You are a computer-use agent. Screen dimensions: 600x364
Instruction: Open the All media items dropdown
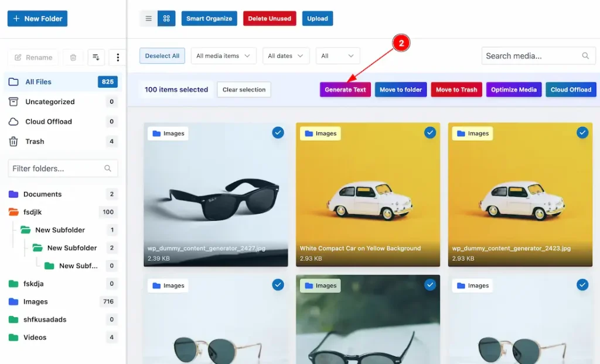(x=223, y=56)
